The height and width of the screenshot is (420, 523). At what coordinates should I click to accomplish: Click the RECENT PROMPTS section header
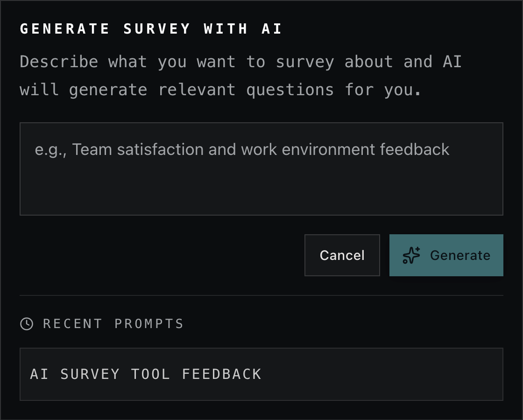[112, 323]
